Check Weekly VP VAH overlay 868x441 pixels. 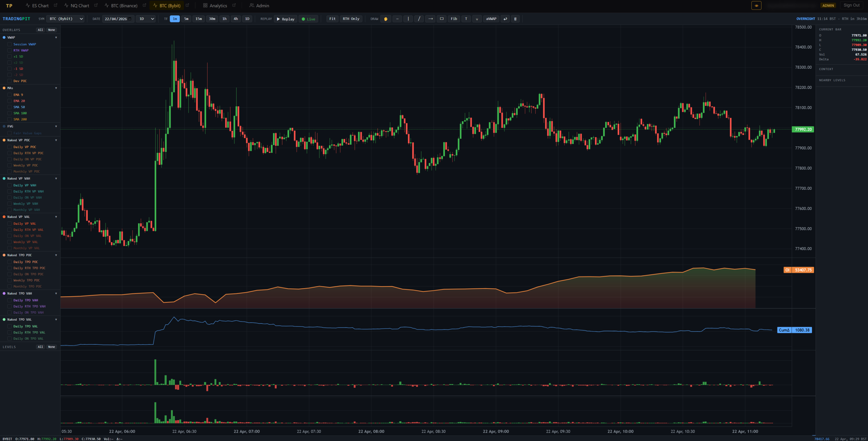(x=10, y=204)
